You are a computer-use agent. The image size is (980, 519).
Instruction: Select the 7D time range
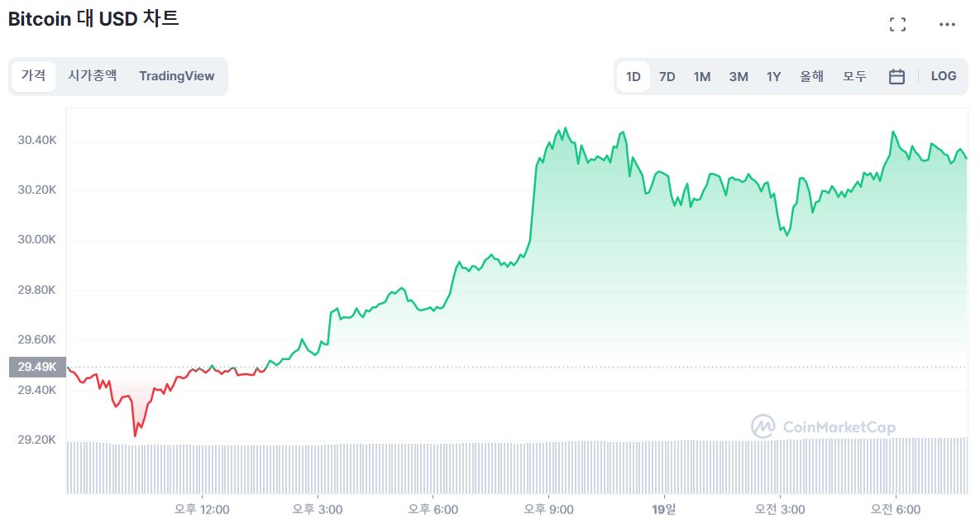tap(667, 76)
